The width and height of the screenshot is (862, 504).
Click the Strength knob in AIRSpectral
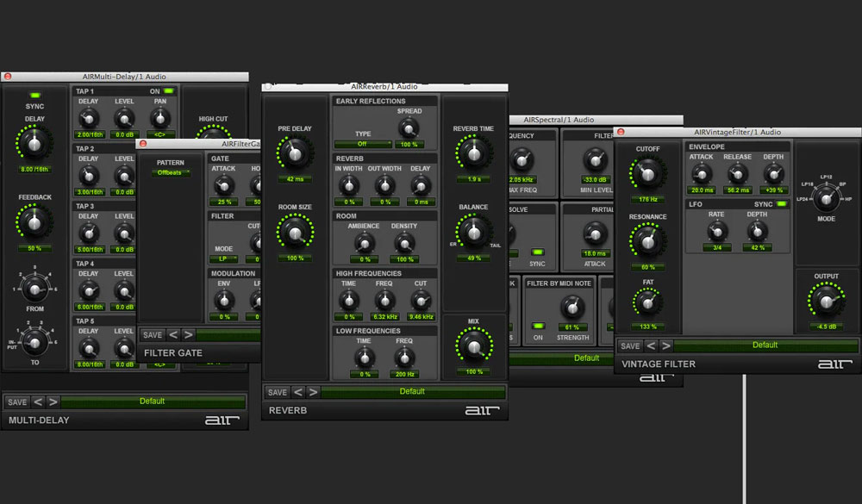click(572, 308)
